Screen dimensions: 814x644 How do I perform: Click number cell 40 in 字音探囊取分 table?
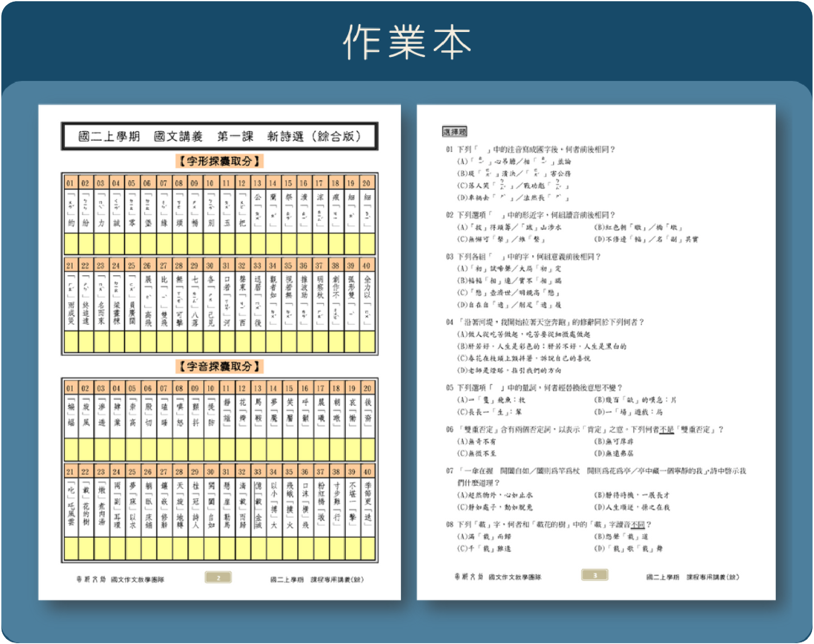point(367,472)
